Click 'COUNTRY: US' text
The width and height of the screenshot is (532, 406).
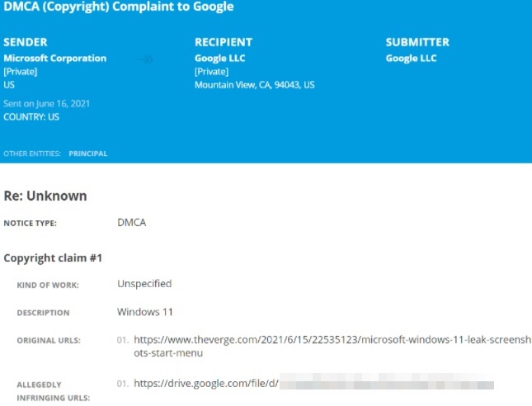[31, 117]
